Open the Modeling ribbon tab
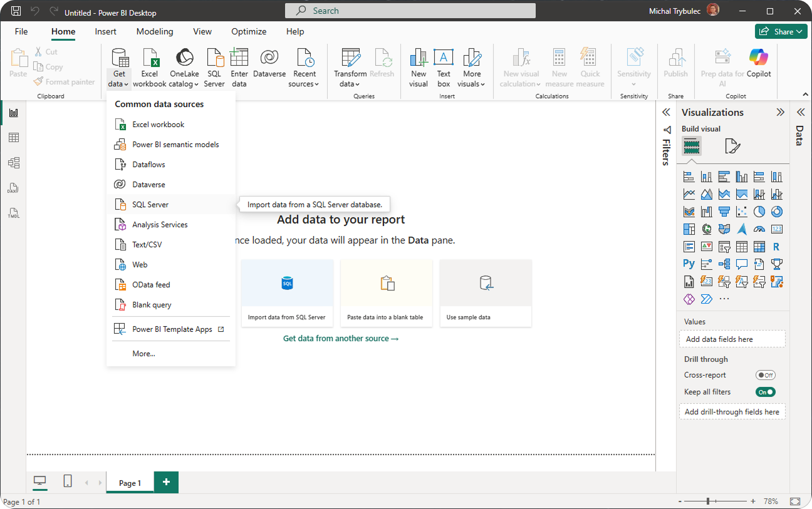Image resolution: width=812 pixels, height=509 pixels. (x=155, y=31)
